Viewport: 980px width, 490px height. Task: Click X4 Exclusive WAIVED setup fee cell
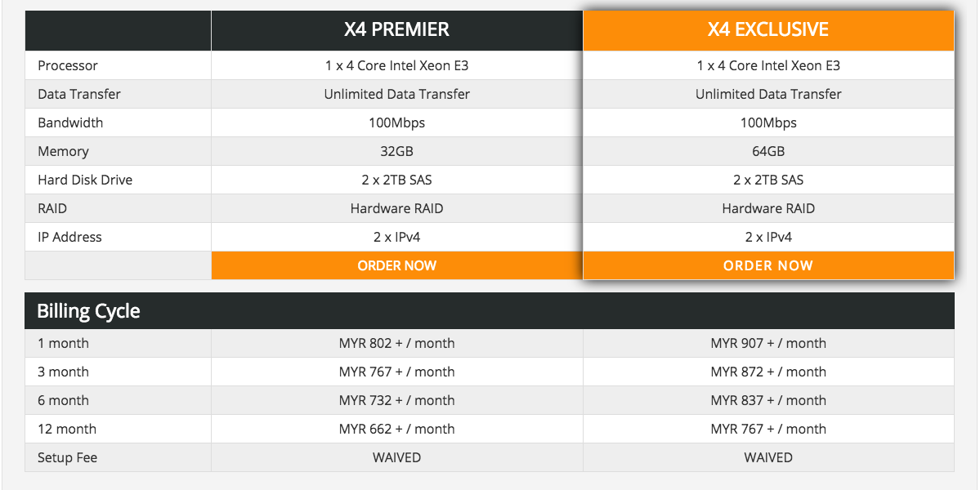(768, 457)
